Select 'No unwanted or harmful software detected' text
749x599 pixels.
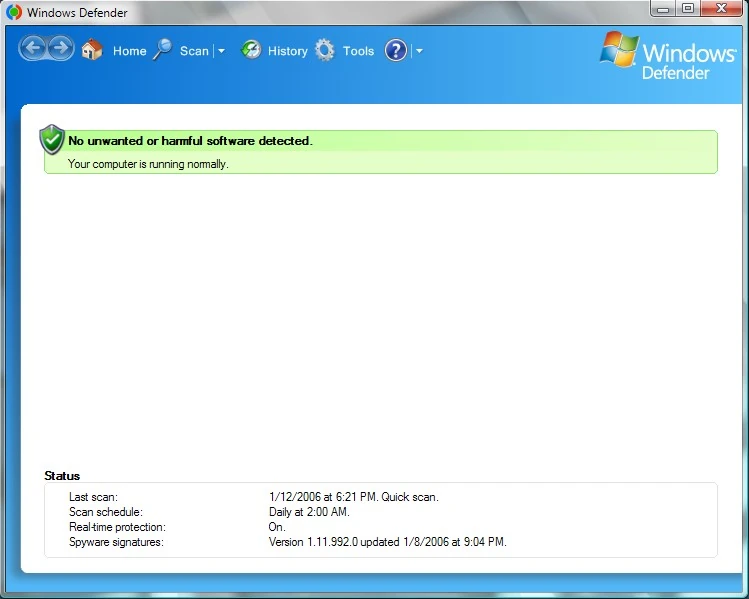coord(190,141)
